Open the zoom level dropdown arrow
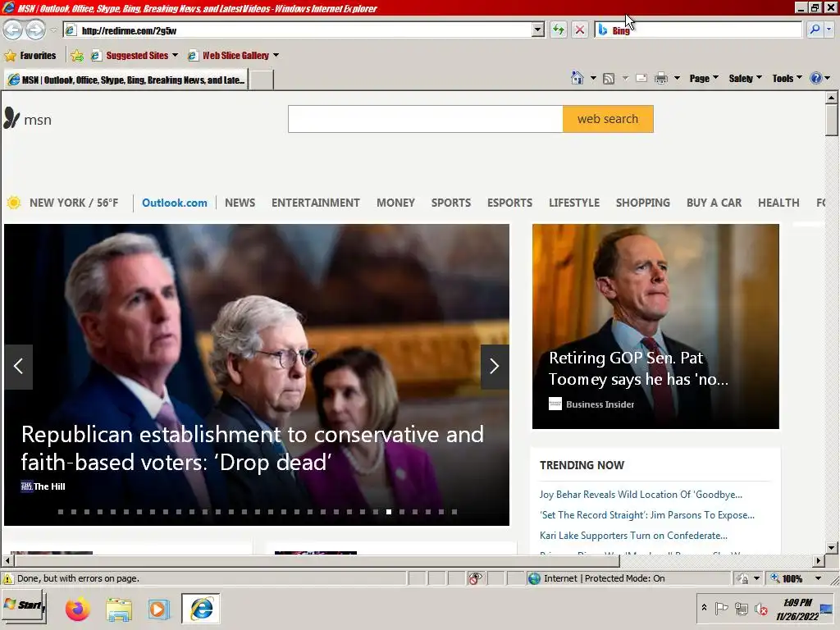 (x=818, y=578)
